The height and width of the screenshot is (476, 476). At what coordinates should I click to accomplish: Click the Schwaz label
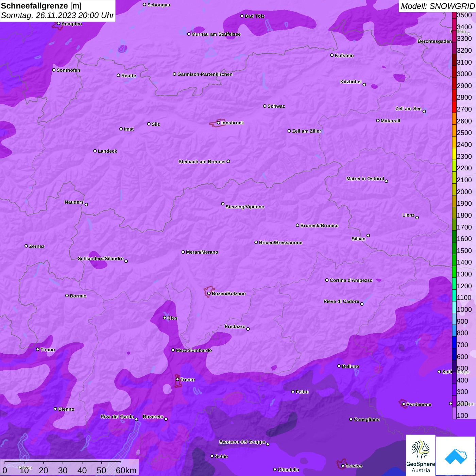276,106
